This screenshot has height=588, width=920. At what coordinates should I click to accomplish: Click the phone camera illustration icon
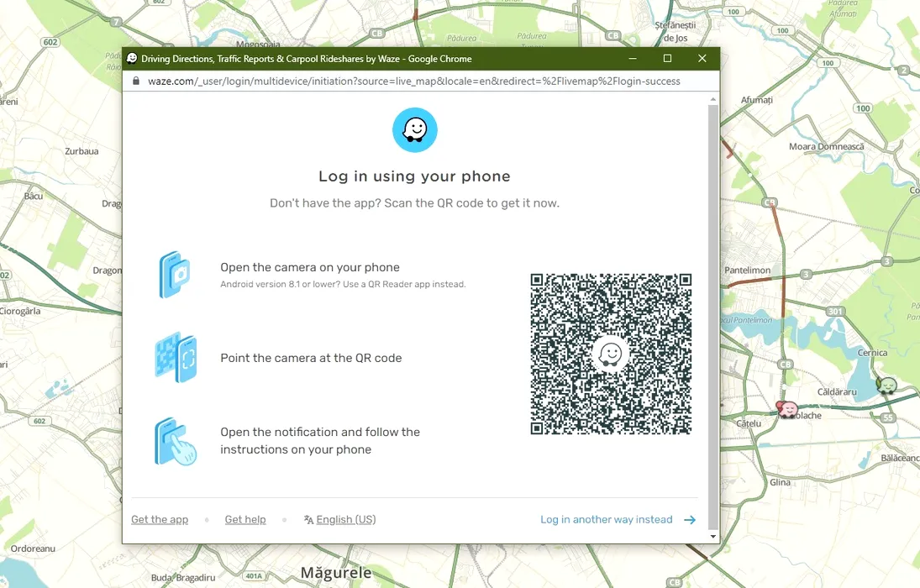pyautogui.click(x=174, y=275)
